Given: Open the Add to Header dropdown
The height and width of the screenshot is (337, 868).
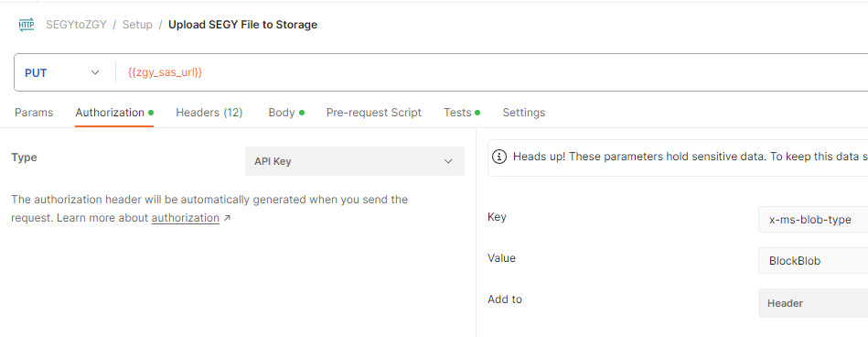Looking at the screenshot, I should pyautogui.click(x=812, y=303).
